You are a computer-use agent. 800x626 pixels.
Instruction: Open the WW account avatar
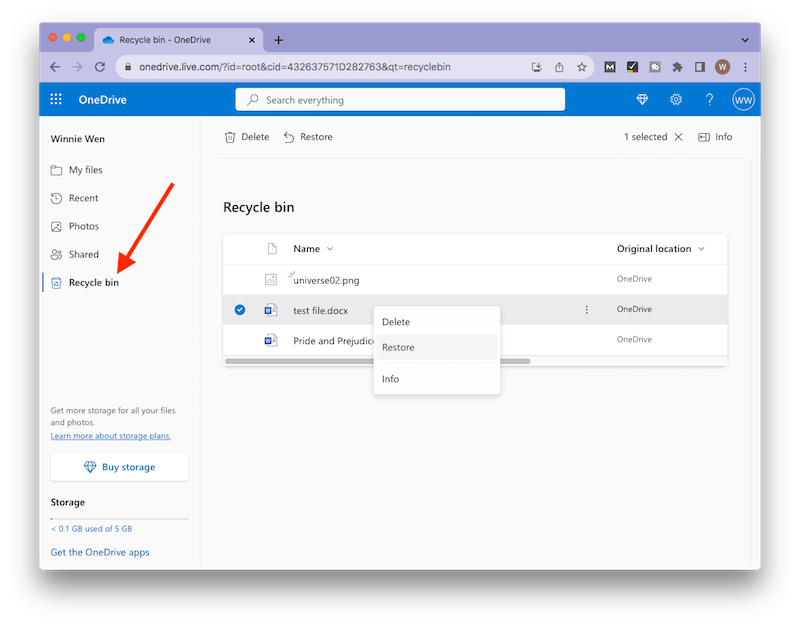tap(743, 99)
